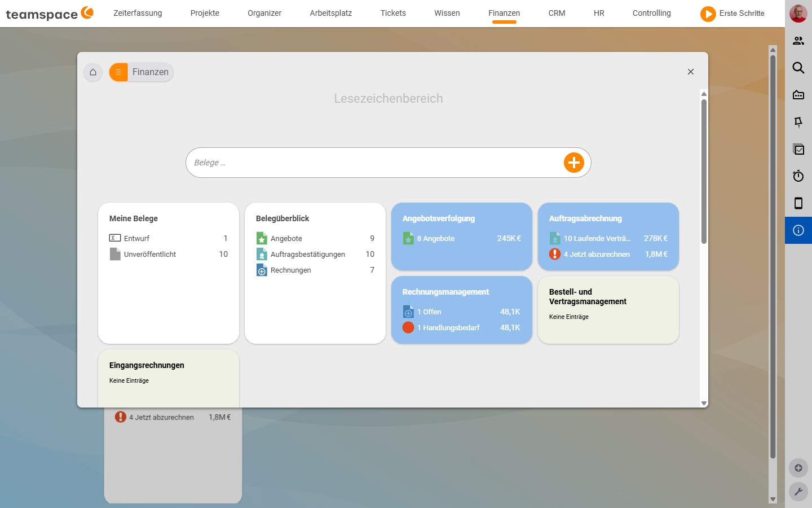The width and height of the screenshot is (812, 508).
Task: Open the Belegüberblick card title
Action: (x=283, y=218)
